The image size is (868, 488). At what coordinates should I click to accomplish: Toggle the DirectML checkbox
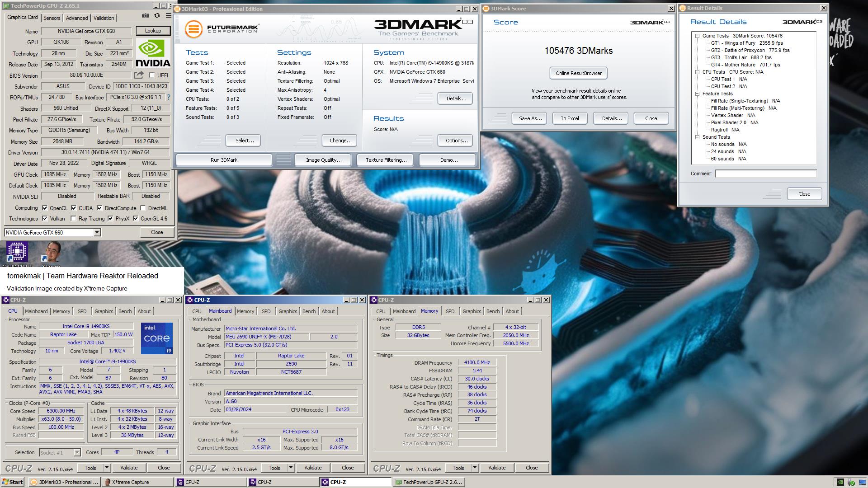(143, 208)
